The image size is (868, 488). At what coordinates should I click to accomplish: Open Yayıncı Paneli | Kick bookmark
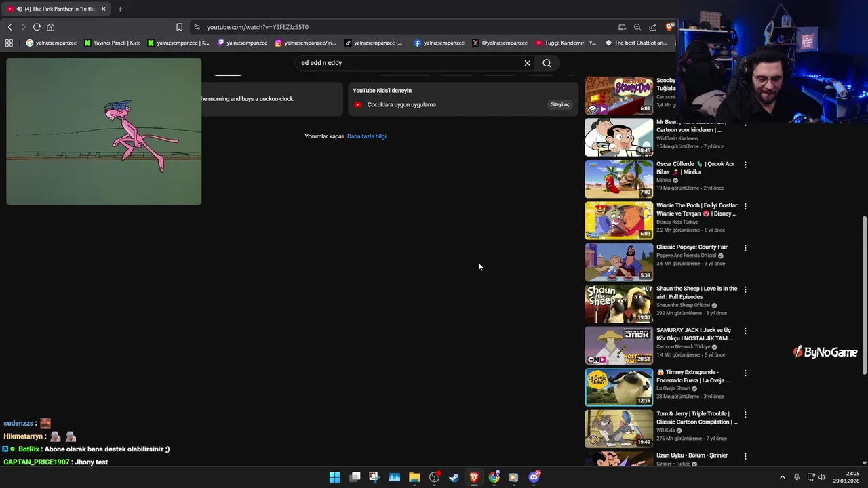click(112, 43)
